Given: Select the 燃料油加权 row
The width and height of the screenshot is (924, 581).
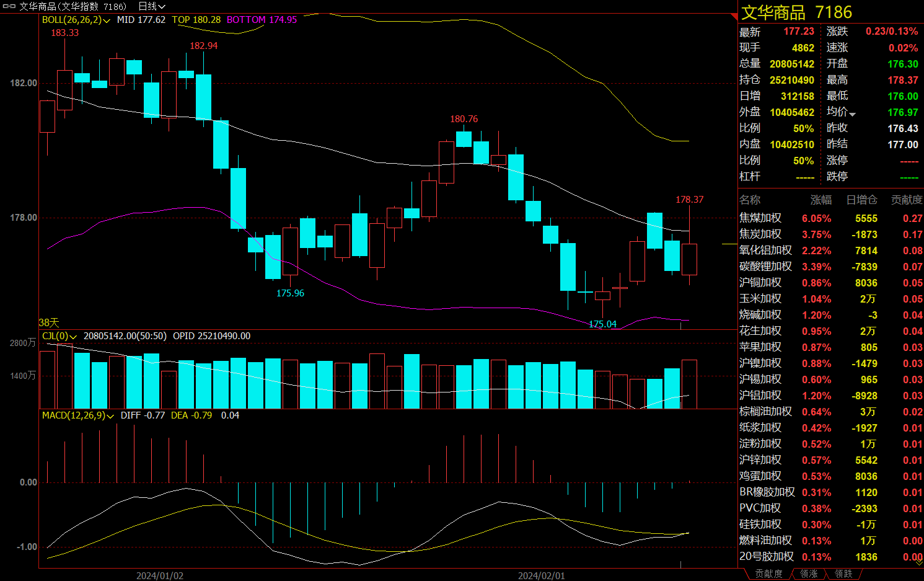Looking at the screenshot, I should 830,541.
